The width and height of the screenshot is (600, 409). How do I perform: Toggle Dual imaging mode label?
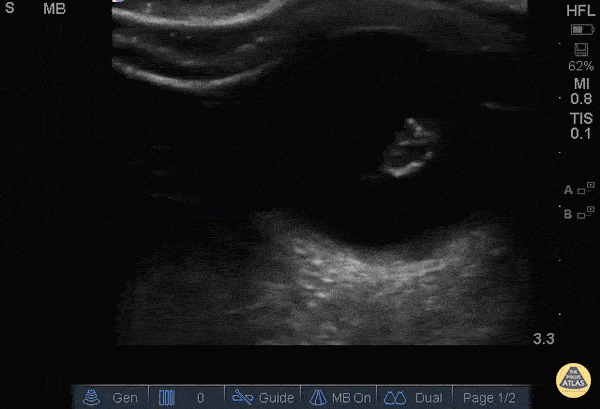pos(428,397)
